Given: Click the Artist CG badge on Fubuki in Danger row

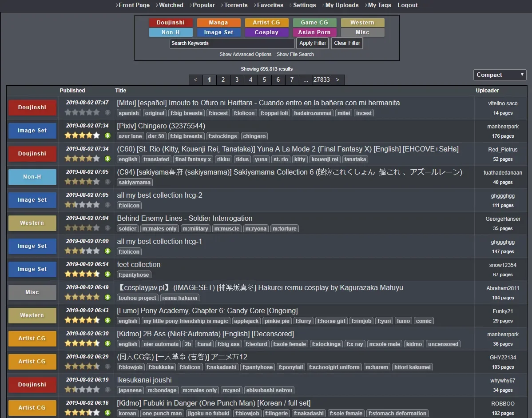Looking at the screenshot, I should [x=32, y=408].
